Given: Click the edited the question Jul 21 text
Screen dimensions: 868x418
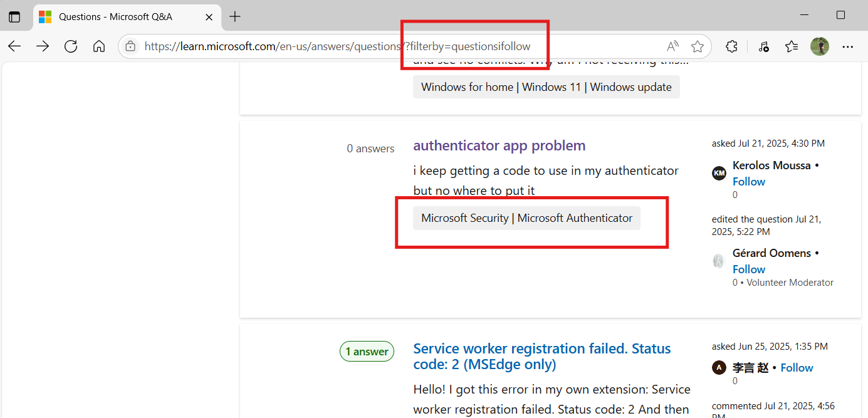Looking at the screenshot, I should (766, 226).
